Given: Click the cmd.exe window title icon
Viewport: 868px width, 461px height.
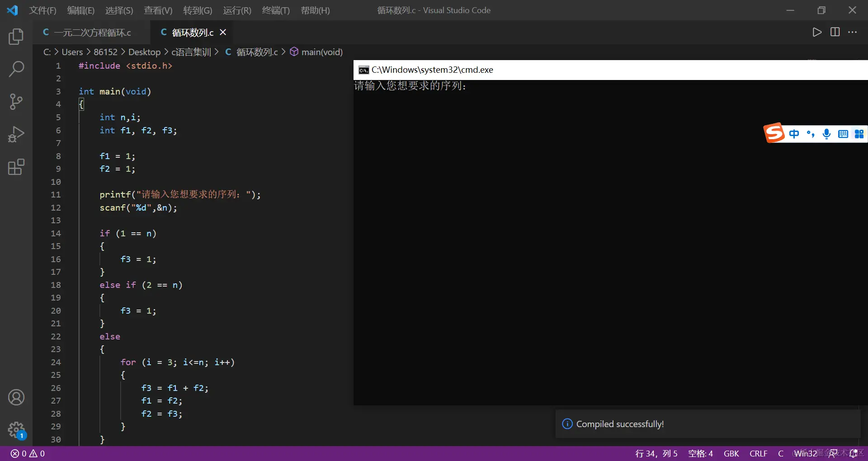Looking at the screenshot, I should click(363, 70).
